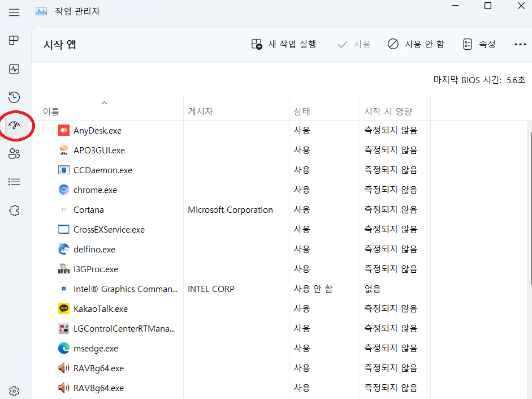This screenshot has width=532, height=399.
Task: Click the 없음 startup impact cell
Action: tap(373, 289)
